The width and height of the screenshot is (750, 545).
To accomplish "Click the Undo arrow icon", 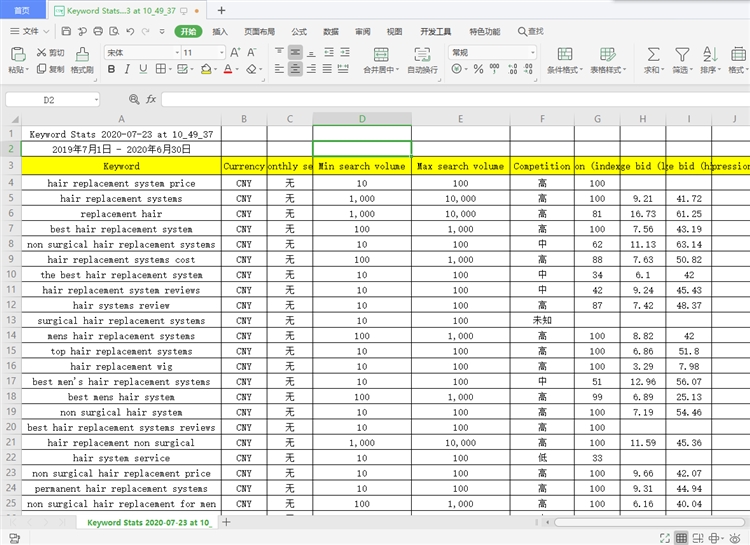I will 132,31.
